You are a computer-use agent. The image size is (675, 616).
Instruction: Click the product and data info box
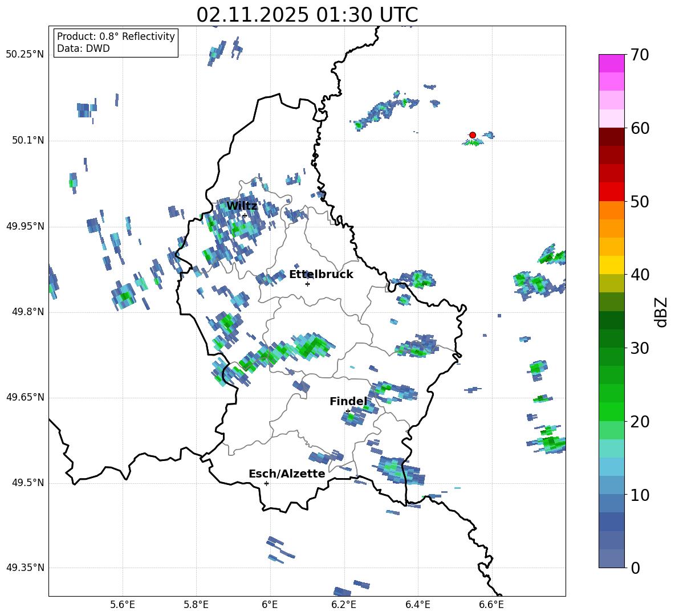[x=116, y=43]
